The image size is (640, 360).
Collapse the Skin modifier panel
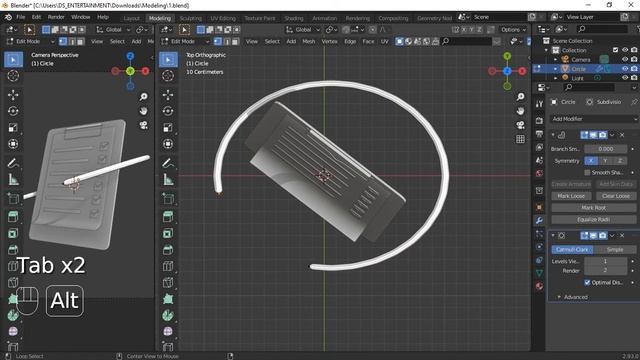click(553, 135)
